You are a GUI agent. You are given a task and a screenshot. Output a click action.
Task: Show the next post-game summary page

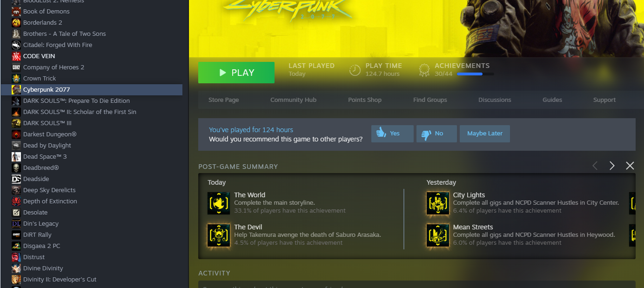[x=612, y=166]
